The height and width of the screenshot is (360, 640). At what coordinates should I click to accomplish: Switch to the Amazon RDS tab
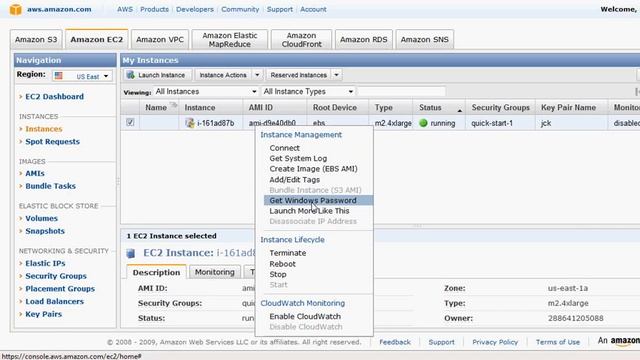pyautogui.click(x=363, y=40)
